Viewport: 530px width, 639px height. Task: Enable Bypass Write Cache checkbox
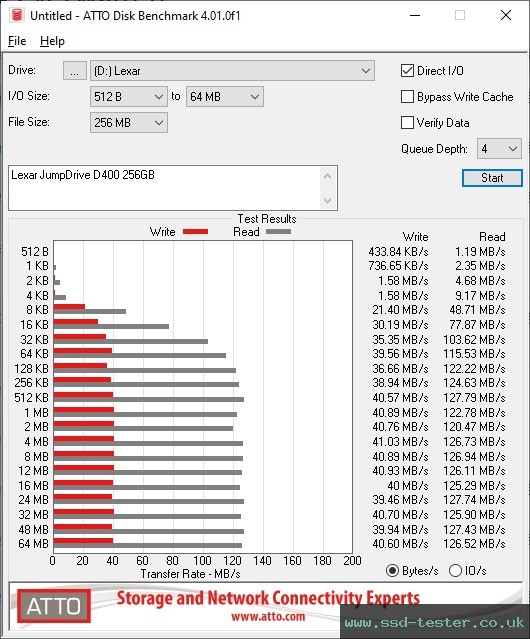click(407, 97)
